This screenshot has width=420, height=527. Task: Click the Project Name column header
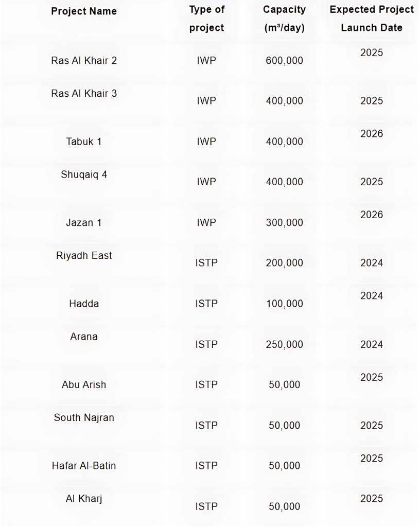[x=84, y=11]
